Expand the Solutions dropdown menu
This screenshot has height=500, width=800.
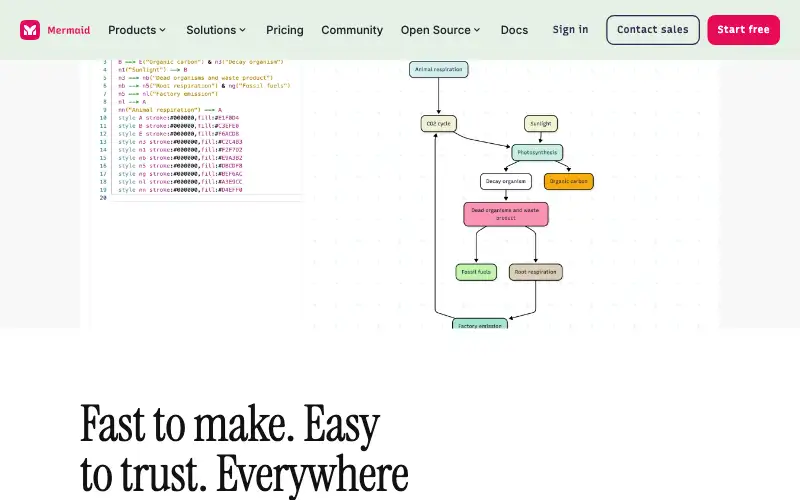coord(216,30)
